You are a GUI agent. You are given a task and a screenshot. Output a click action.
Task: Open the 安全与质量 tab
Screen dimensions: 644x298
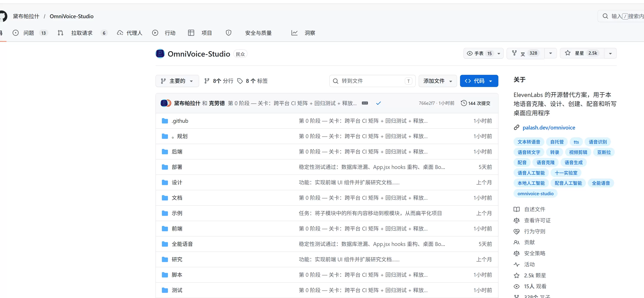(x=249, y=33)
